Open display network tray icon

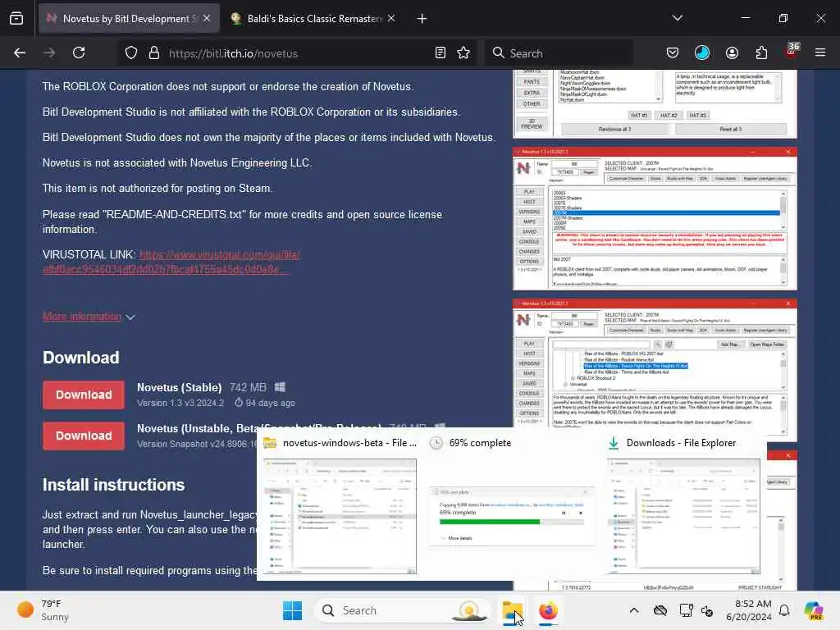(x=686, y=610)
